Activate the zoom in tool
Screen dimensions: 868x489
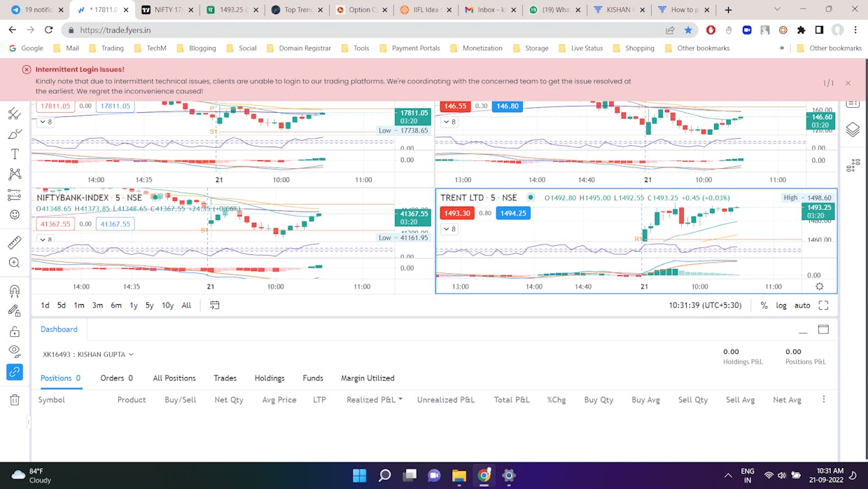pyautogui.click(x=15, y=263)
